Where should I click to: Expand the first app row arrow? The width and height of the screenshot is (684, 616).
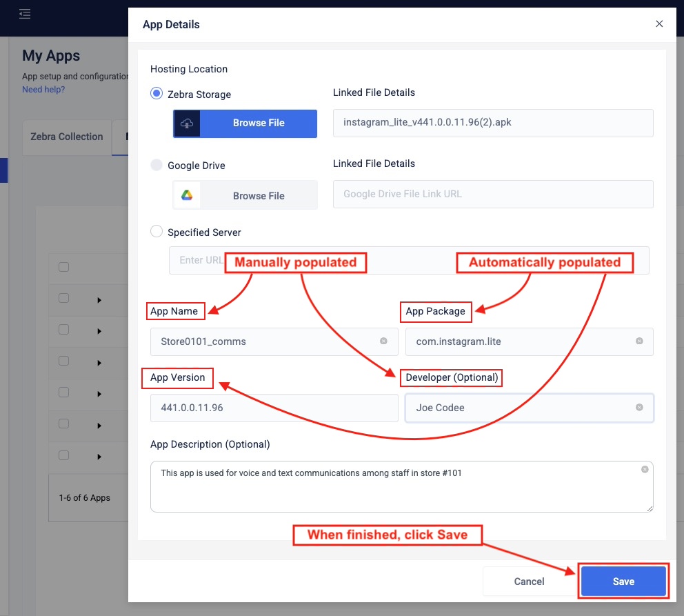[99, 300]
